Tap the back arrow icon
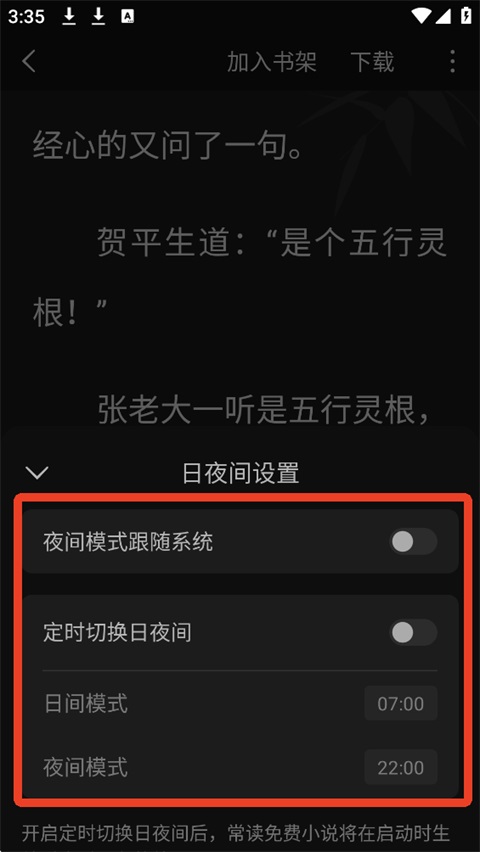Screen dimensions: 480x852 coord(29,61)
